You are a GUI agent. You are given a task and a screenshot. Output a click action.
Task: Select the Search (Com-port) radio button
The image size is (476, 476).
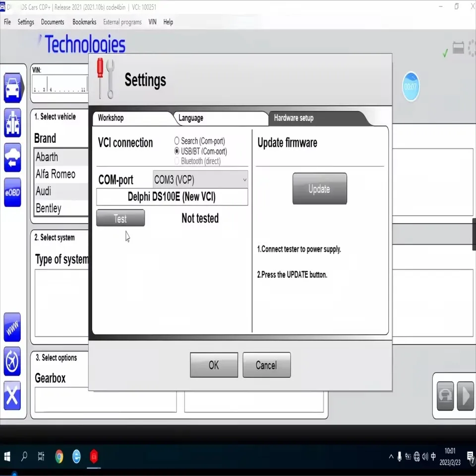(177, 140)
